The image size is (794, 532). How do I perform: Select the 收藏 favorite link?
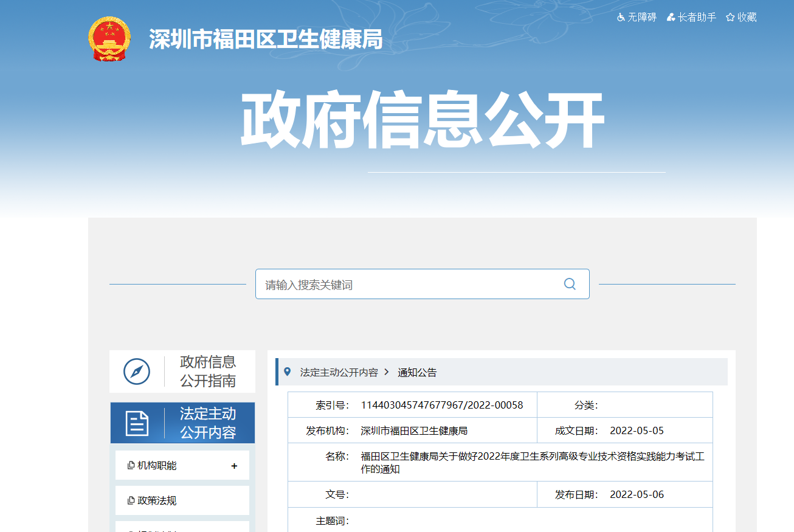point(747,18)
